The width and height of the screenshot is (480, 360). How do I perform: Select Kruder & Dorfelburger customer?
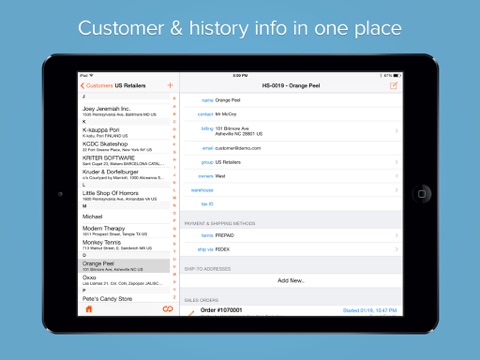click(124, 174)
